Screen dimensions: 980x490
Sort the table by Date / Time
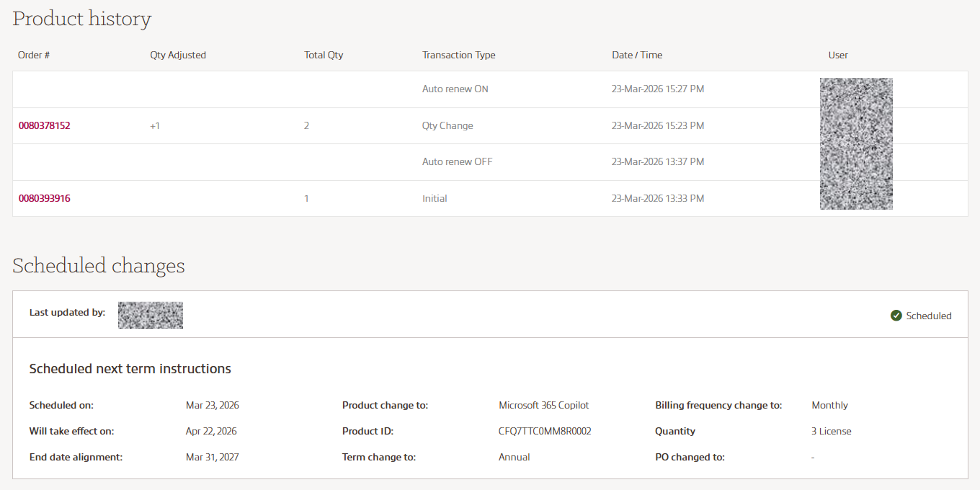coord(637,55)
